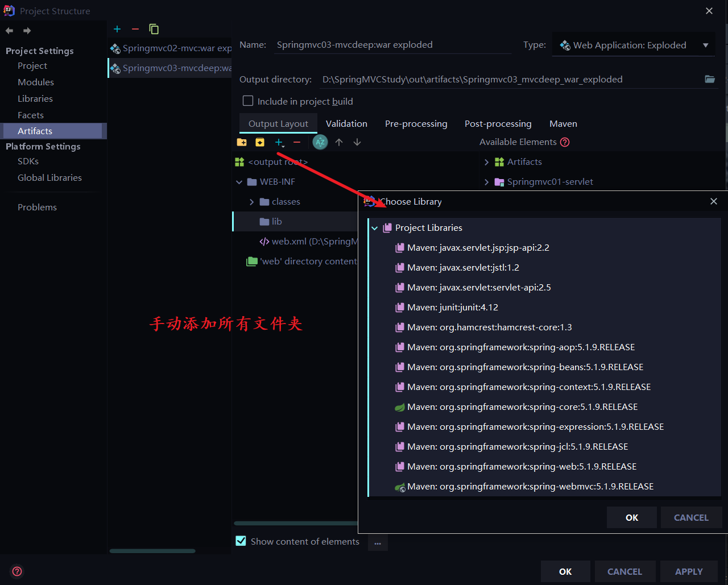728x585 pixels.
Task: Switch to Validation tab
Action: pyautogui.click(x=346, y=123)
